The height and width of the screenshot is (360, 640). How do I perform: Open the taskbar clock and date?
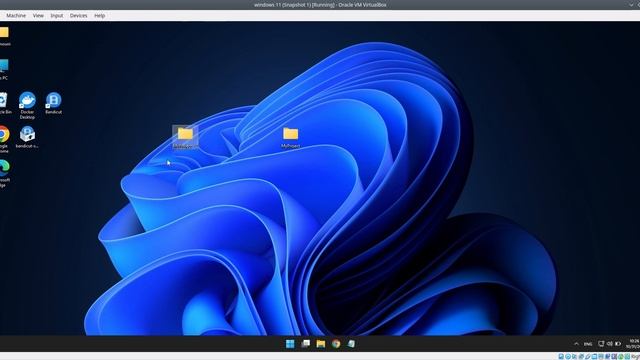coord(633,344)
